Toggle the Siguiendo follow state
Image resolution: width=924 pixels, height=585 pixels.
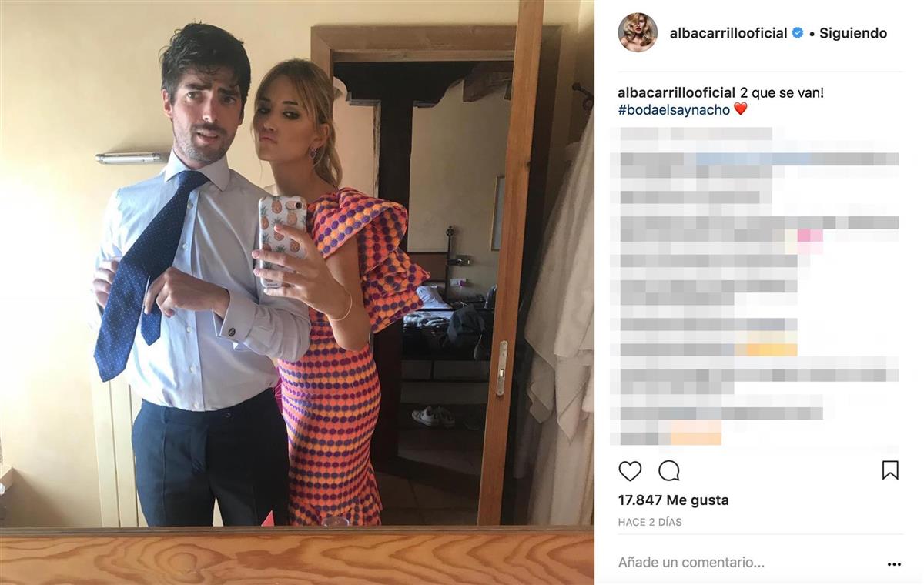coord(853,33)
